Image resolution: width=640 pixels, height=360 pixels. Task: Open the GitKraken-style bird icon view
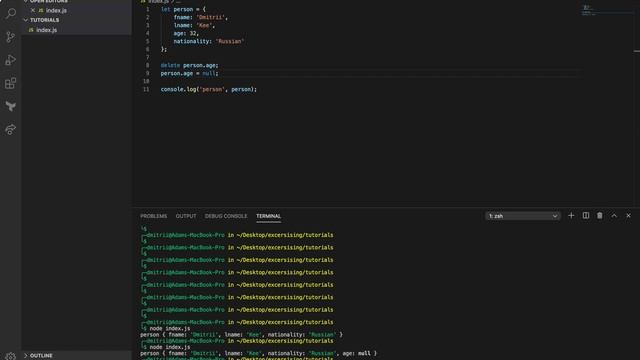pyautogui.click(x=11, y=107)
